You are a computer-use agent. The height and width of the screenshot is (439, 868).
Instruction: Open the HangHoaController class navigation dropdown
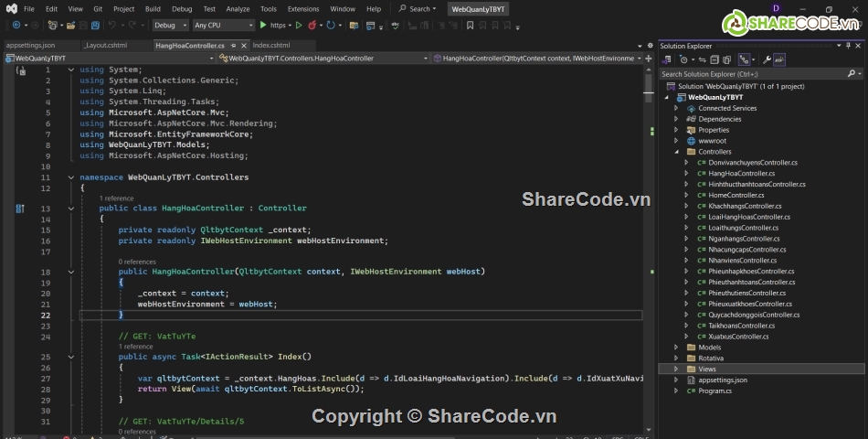point(323,59)
